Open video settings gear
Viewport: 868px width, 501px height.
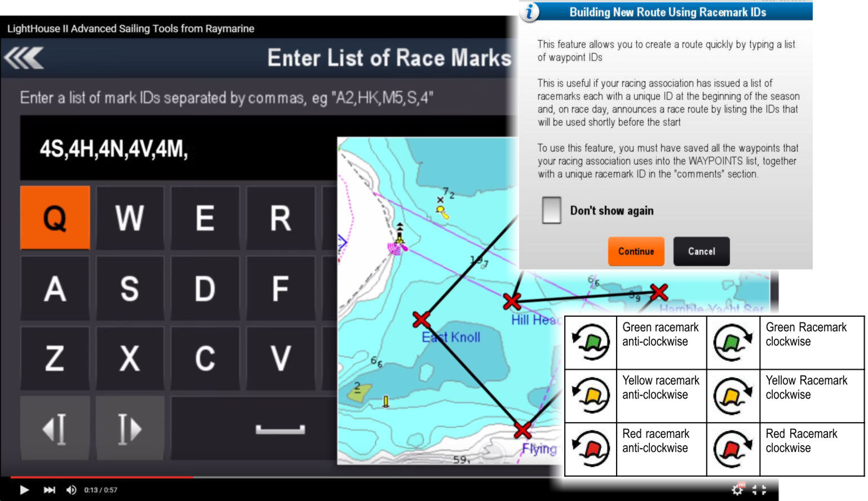click(x=737, y=490)
